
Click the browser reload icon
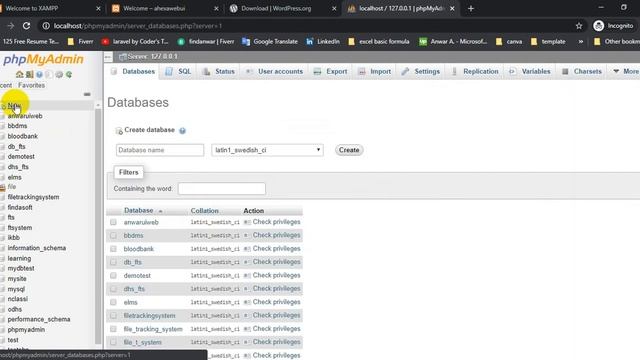[x=27, y=26]
